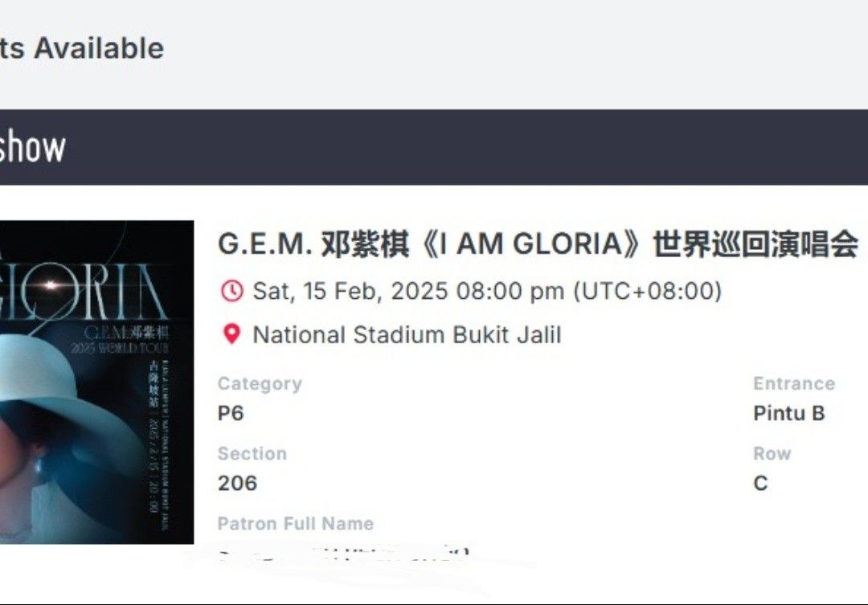
Task: Click the Section value 206
Action: click(x=238, y=483)
